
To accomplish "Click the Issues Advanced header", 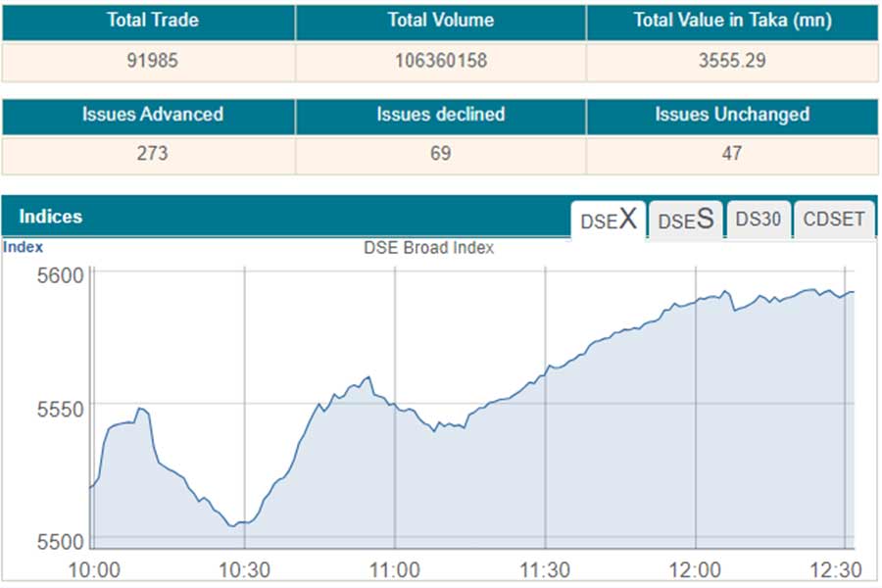I will pyautogui.click(x=153, y=115).
